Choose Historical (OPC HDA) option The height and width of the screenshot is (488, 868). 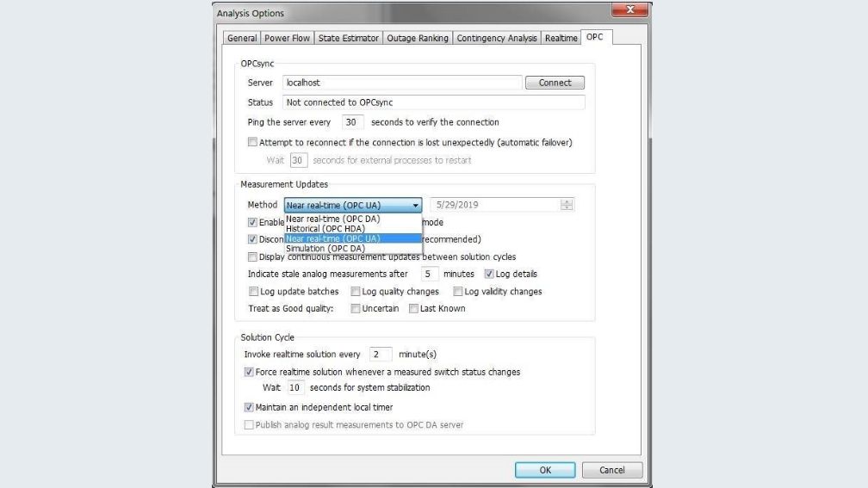(353, 229)
